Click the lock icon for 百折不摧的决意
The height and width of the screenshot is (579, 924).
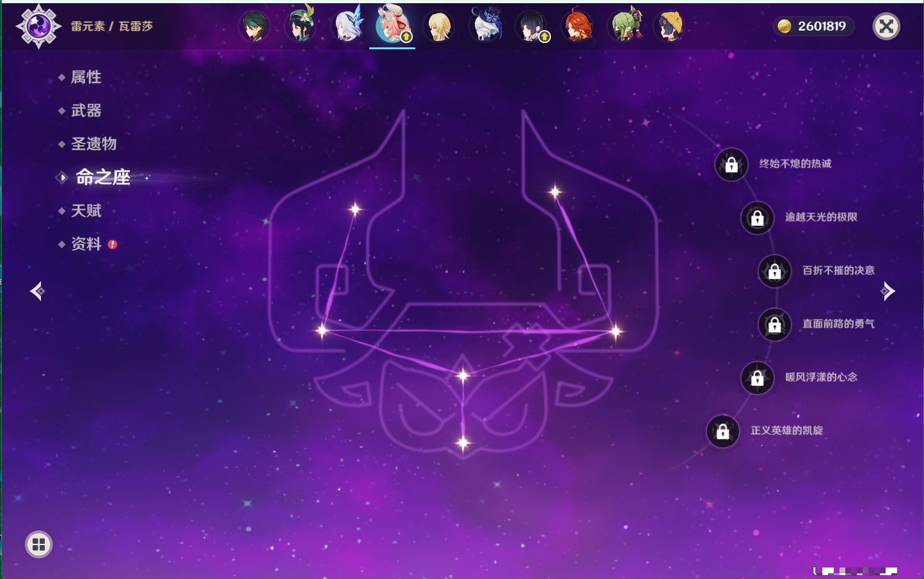point(774,271)
